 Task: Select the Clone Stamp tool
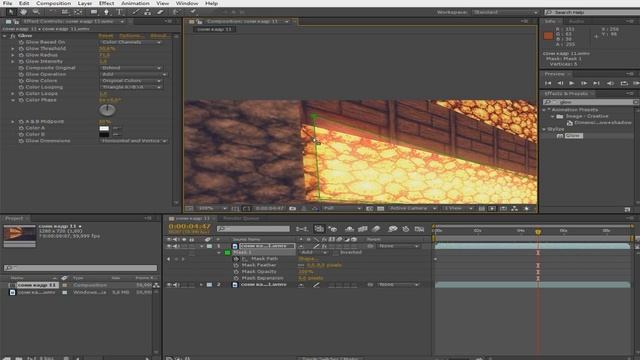tap(147, 12)
